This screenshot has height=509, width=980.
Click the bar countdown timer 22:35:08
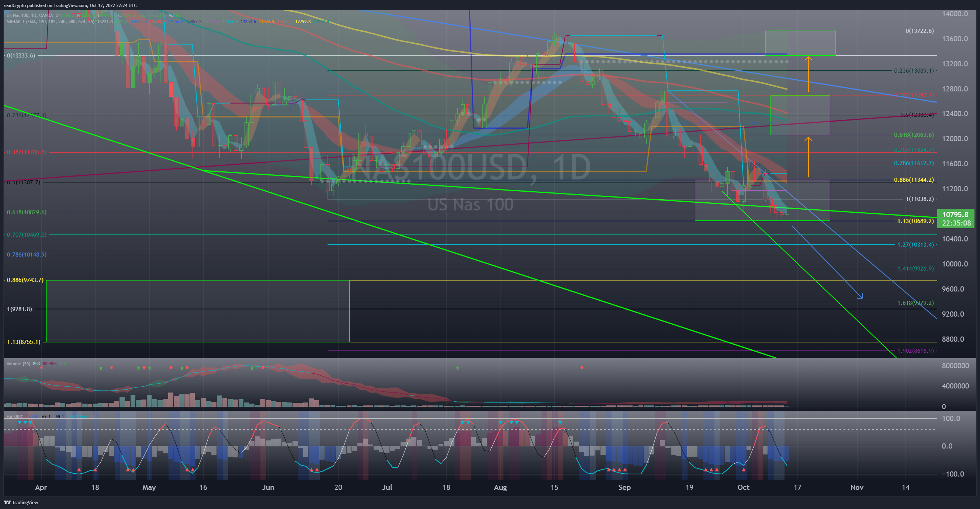pyautogui.click(x=956, y=223)
